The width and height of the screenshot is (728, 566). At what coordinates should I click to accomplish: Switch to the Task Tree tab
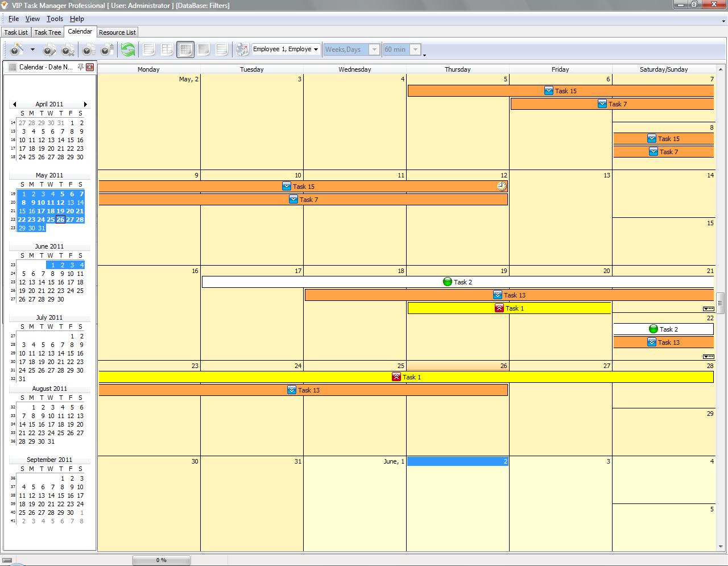47,32
